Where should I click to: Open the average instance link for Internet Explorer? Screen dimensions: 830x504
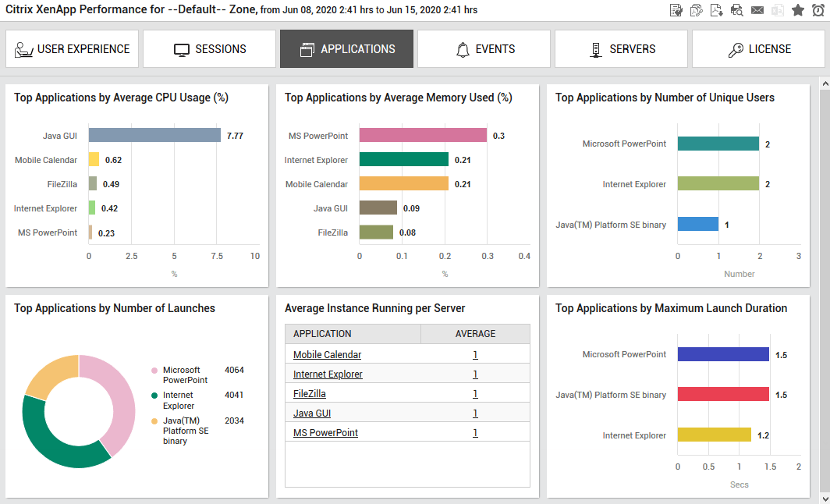point(475,374)
